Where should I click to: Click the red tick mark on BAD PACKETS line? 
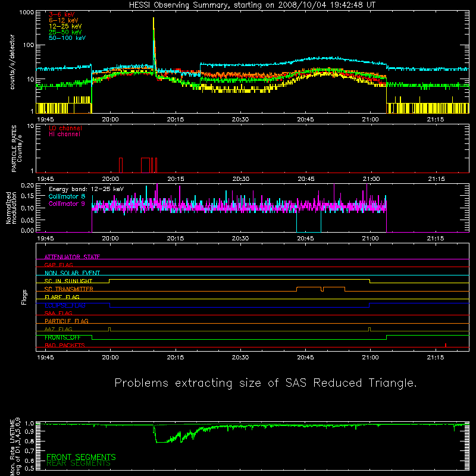coord(445,345)
